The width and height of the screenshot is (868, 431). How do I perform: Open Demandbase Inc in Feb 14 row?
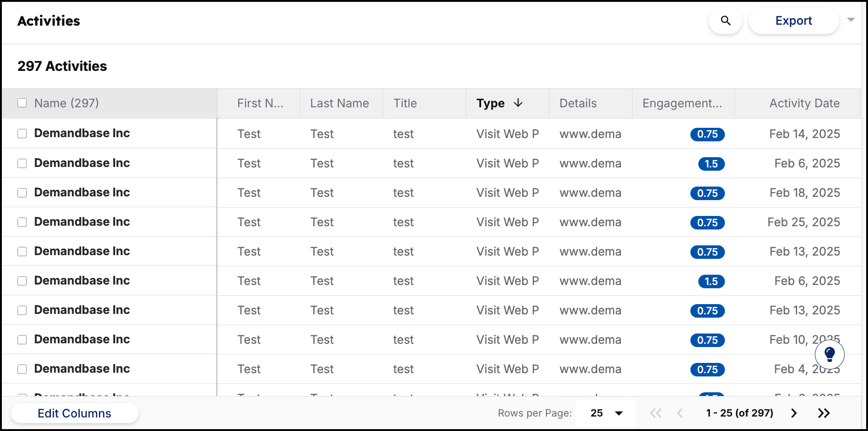tap(82, 133)
